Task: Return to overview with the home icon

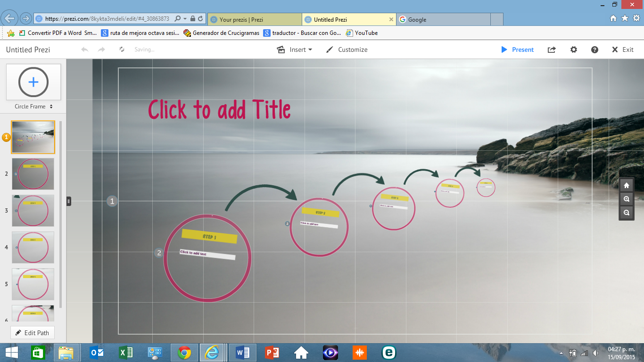Action: pyautogui.click(x=626, y=185)
